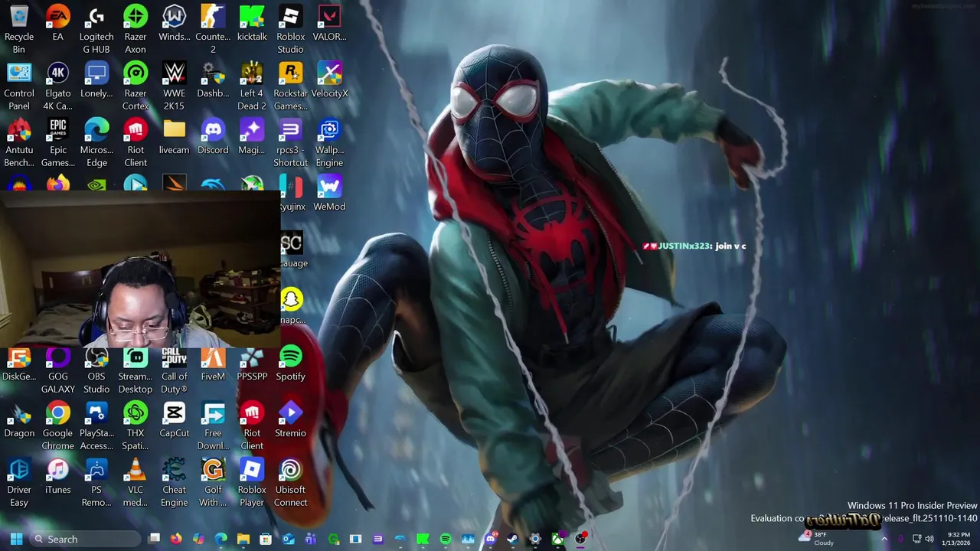Open Task View in taskbar

[154, 539]
